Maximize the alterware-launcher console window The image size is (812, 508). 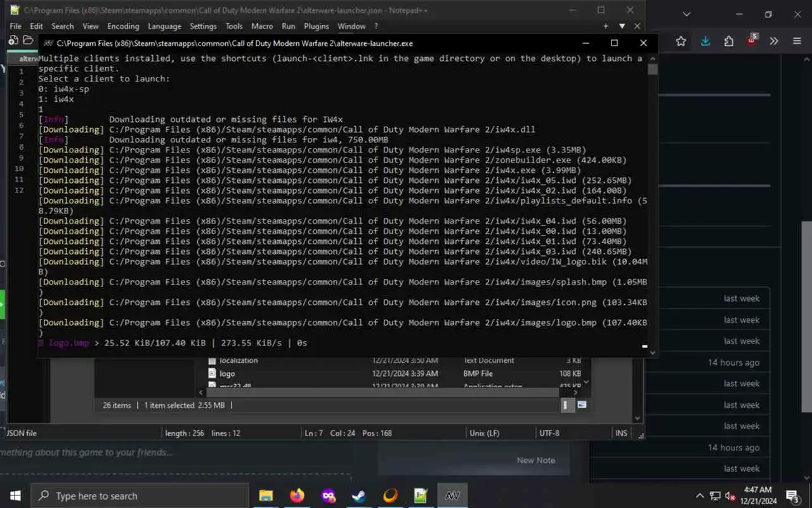click(614, 43)
